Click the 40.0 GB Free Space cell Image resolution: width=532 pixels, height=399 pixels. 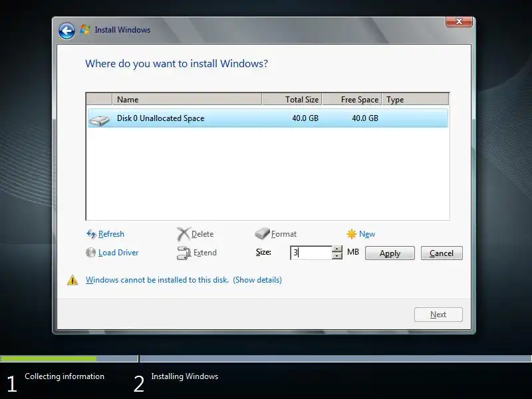[x=364, y=118]
